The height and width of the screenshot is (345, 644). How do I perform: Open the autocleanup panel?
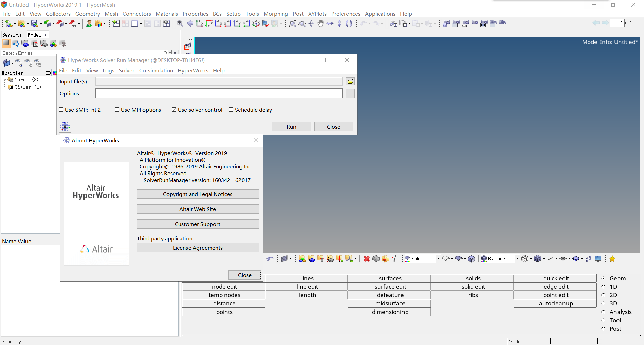tap(556, 303)
